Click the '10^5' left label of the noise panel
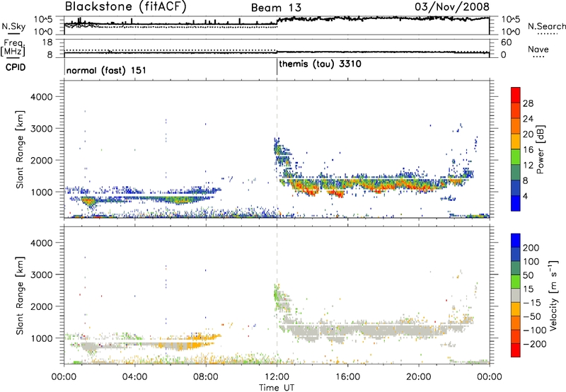Image resolution: width=566 pixels, height=392 pixels. click(43, 20)
